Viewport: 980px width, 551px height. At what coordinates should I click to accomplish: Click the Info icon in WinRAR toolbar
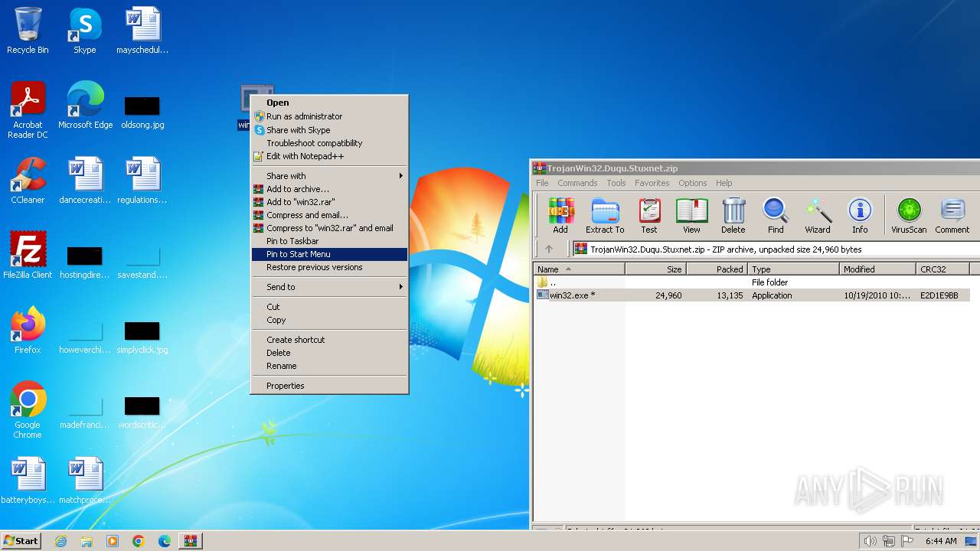(860, 215)
